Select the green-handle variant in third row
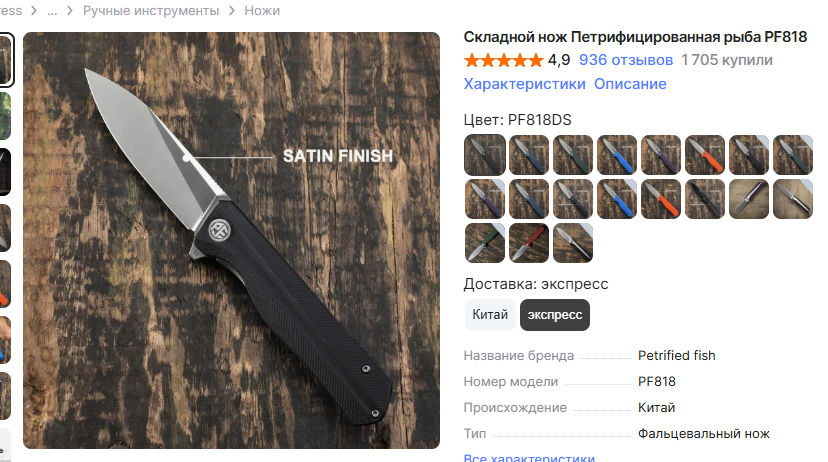 (x=485, y=243)
